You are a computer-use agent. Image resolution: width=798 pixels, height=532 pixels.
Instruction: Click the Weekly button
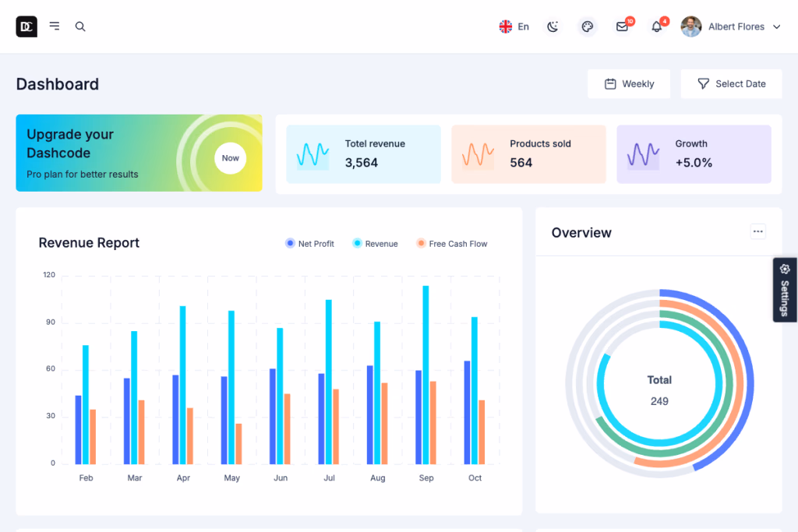click(x=629, y=84)
